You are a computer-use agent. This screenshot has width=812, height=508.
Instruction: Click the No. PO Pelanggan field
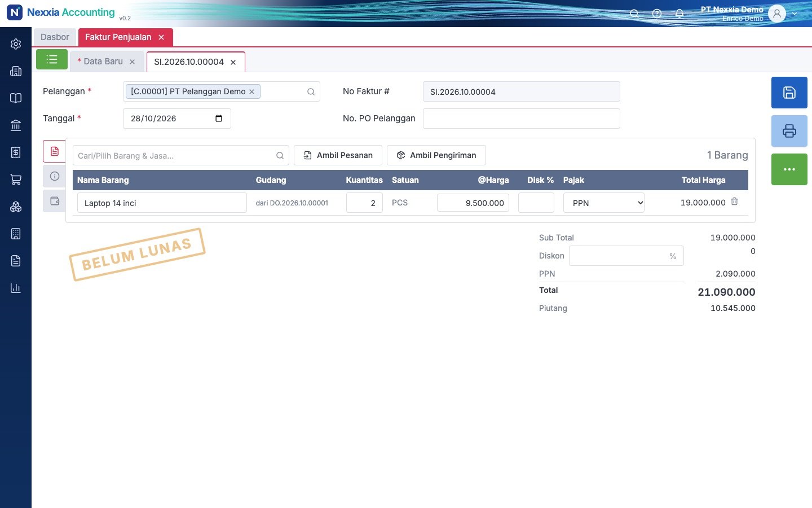[x=522, y=119]
